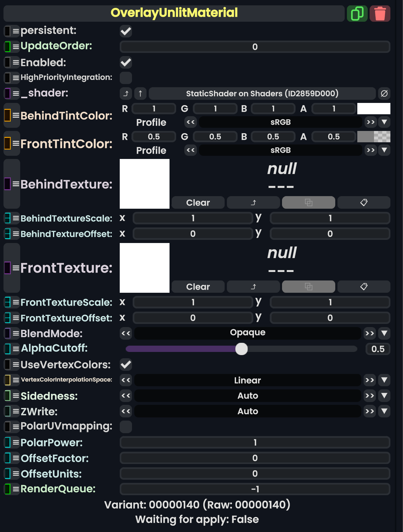Click the up arrow icon in the _shader row
Viewport: 403px width, 532px height.
(140, 93)
